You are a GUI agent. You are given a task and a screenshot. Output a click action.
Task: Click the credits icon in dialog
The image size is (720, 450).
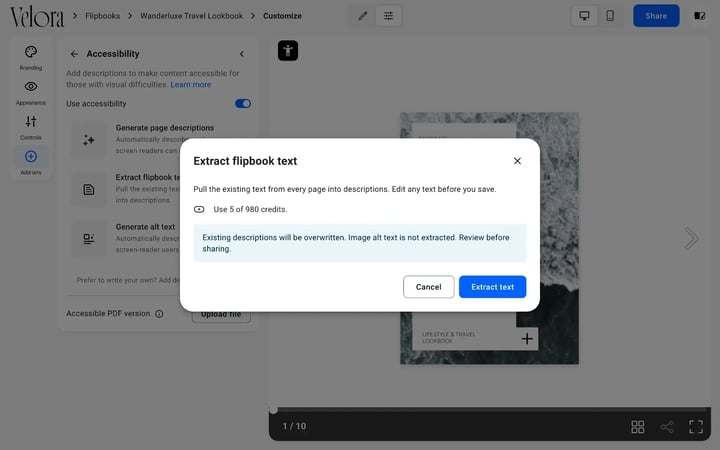point(199,209)
